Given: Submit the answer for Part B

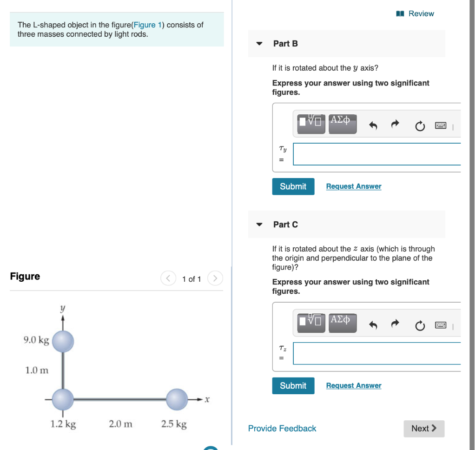Looking at the screenshot, I should coord(293,186).
